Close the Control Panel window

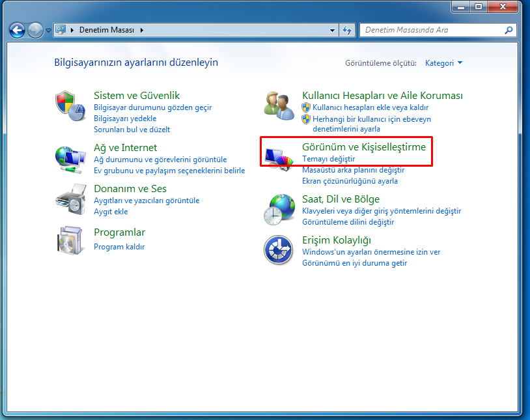[503, 7]
